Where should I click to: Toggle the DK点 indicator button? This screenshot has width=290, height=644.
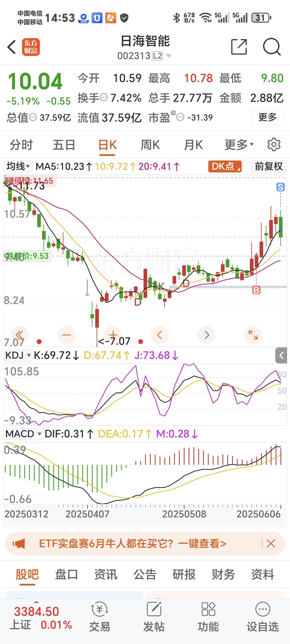coord(225,166)
